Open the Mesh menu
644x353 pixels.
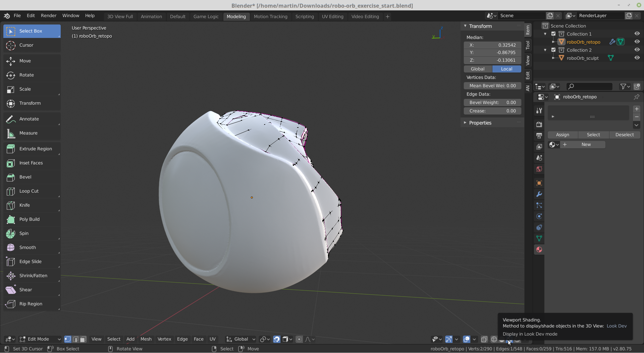pyautogui.click(x=146, y=339)
